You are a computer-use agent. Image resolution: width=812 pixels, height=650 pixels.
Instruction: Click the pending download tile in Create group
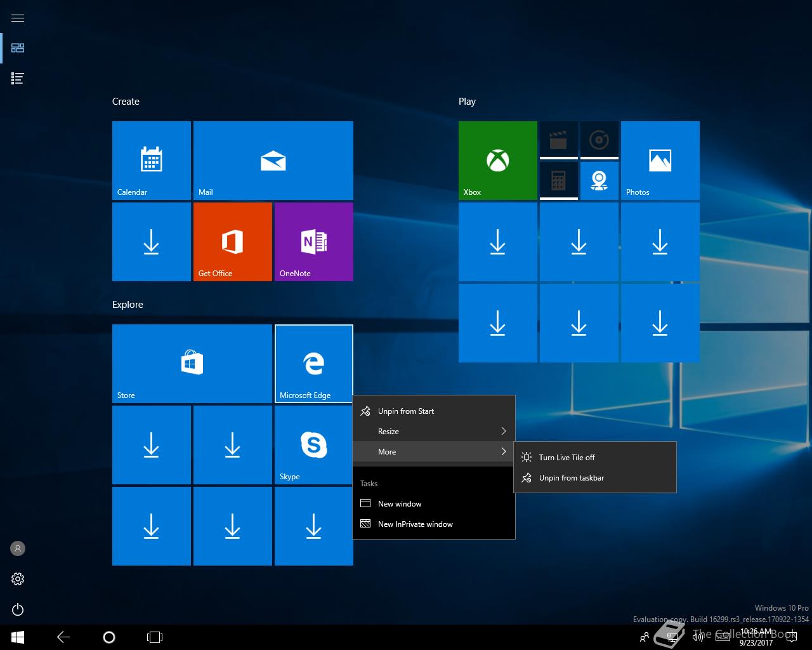tap(152, 242)
